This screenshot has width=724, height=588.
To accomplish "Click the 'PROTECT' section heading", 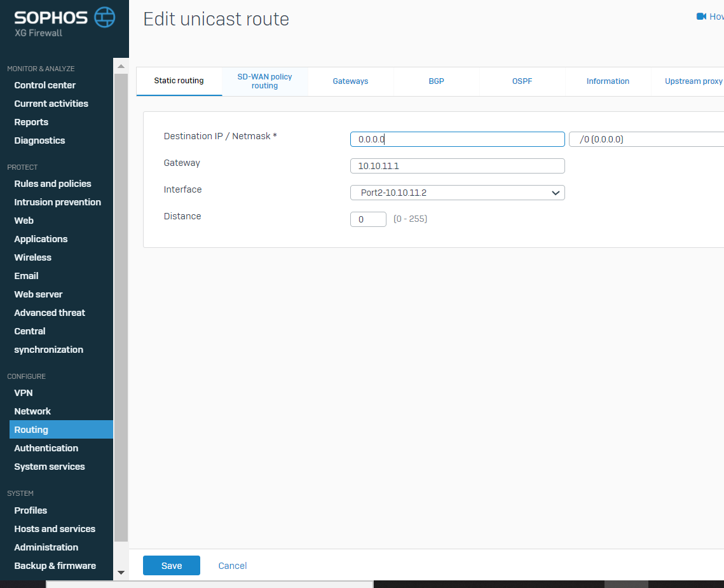I will click(x=22, y=167).
